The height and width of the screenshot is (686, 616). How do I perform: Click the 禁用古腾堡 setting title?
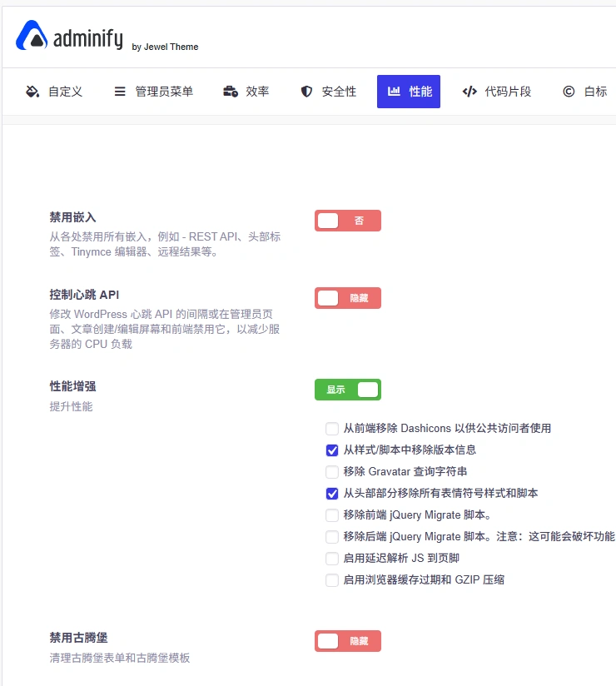pyautogui.click(x=78, y=638)
